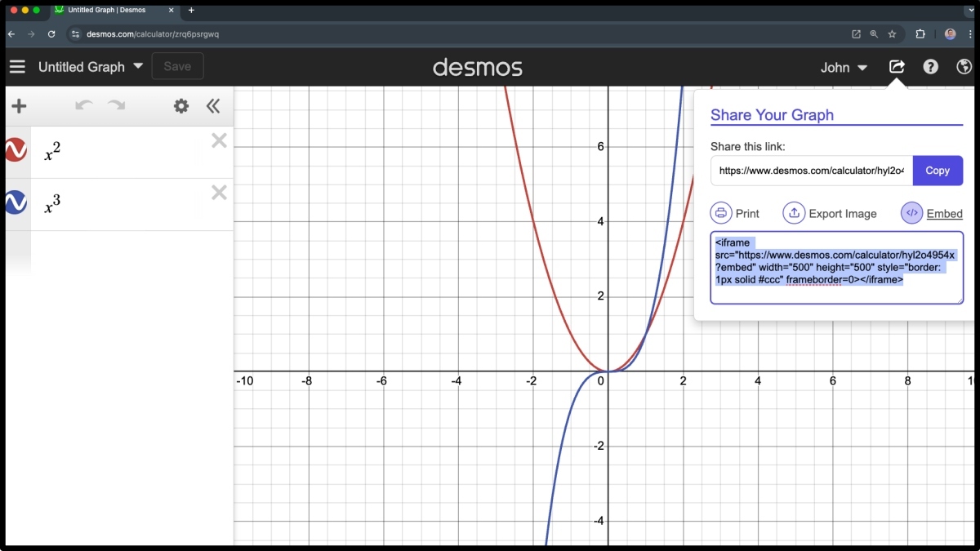Viewport: 980px width, 551px height.
Task: Open the Share Your Graph icon
Action: (896, 66)
